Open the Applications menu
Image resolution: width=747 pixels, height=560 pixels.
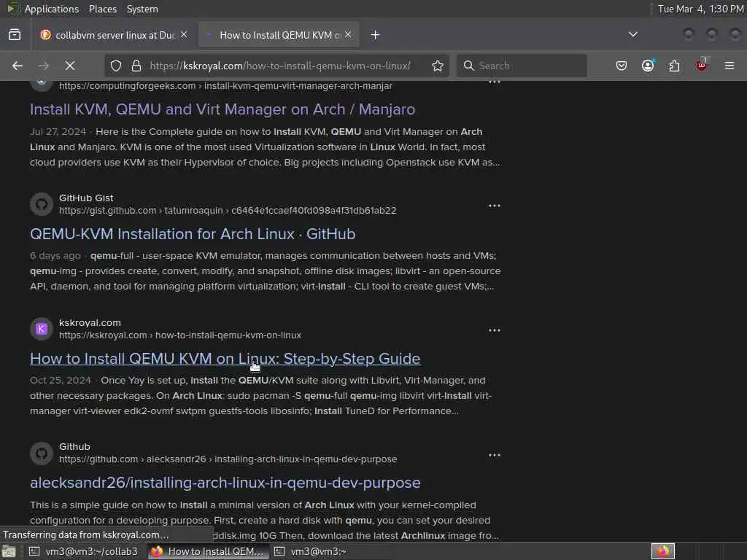52,9
